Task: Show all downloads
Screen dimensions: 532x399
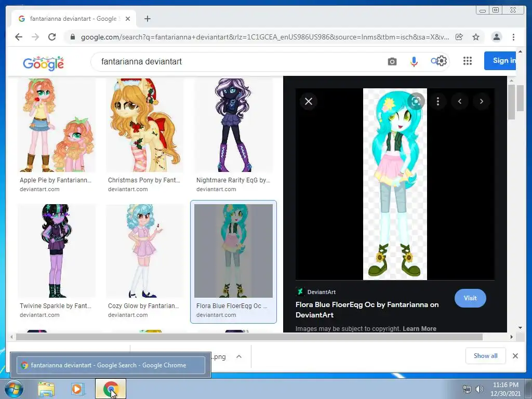Action: pyautogui.click(x=486, y=355)
